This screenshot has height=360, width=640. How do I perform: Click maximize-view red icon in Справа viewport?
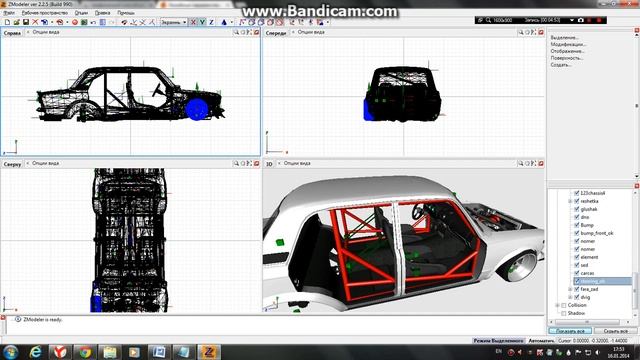tap(256, 32)
